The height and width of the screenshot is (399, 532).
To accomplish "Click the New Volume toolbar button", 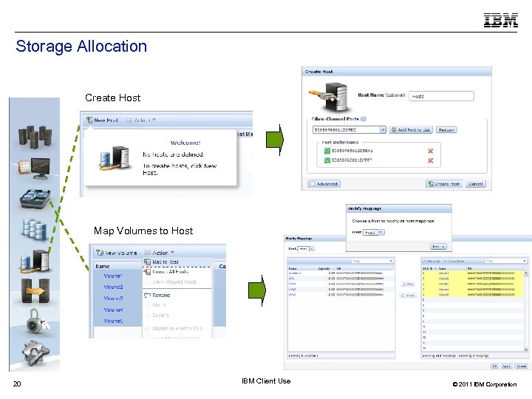I will [117, 253].
